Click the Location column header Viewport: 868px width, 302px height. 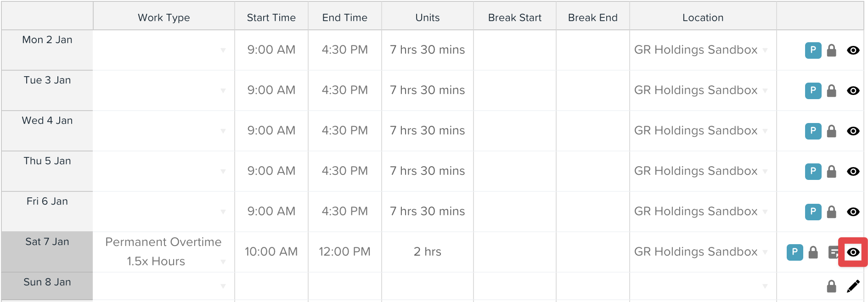703,17
